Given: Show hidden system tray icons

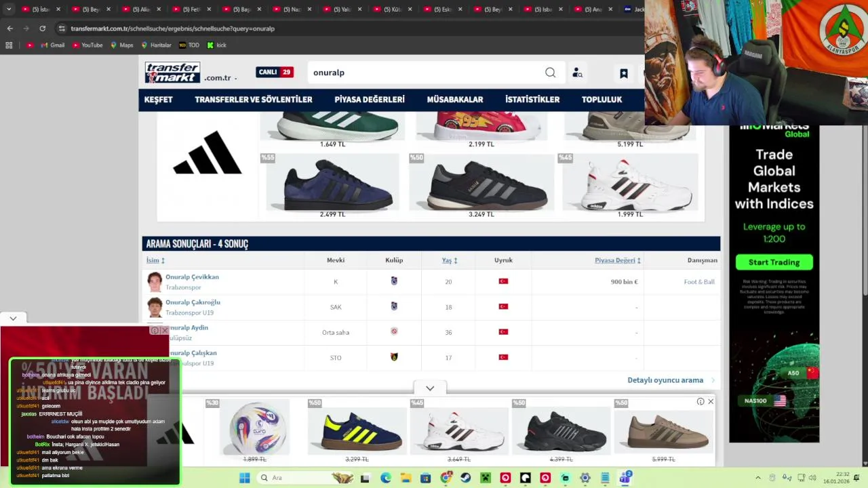Looking at the screenshot, I should pyautogui.click(x=758, y=478).
